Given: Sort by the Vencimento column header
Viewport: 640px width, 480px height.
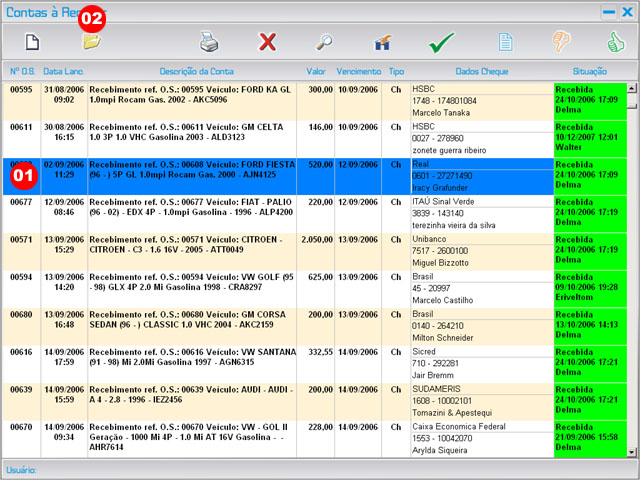Looking at the screenshot, I should (358, 72).
